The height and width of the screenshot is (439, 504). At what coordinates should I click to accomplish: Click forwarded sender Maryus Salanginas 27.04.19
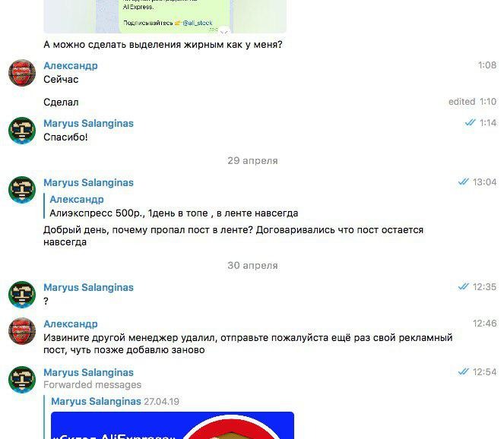(115, 402)
